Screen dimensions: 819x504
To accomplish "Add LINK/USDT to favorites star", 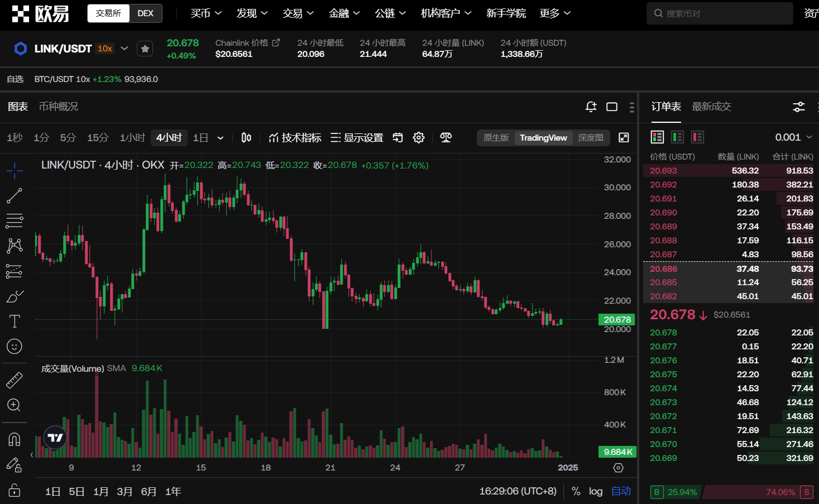I will [x=145, y=49].
